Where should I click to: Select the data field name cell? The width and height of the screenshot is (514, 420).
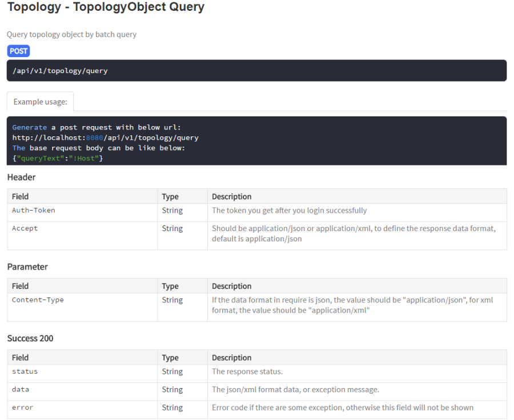click(x=21, y=390)
